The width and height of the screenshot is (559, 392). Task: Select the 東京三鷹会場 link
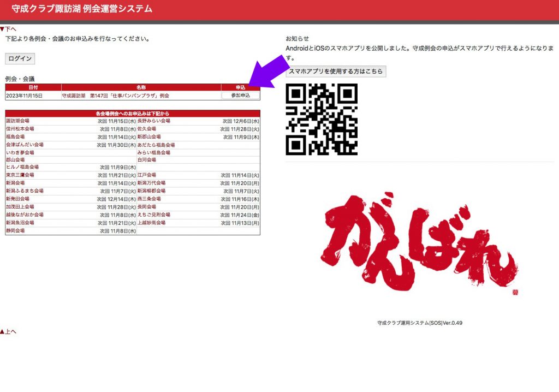point(20,175)
